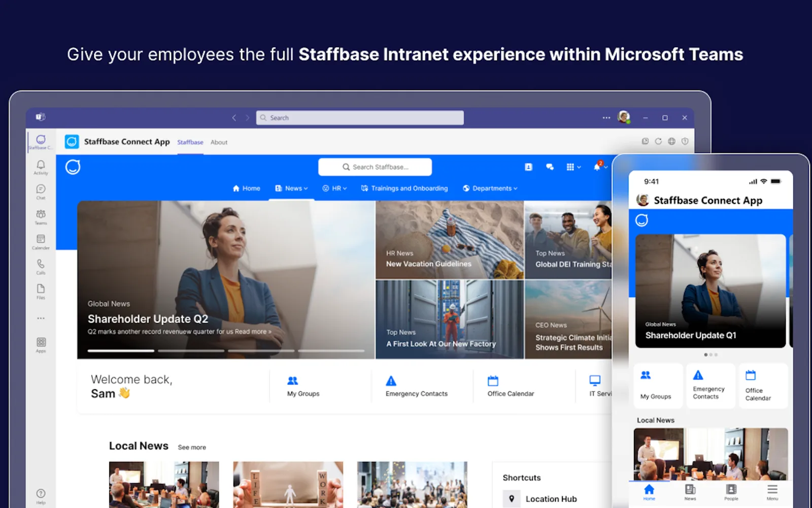
Task: Expand the Departments dropdown menu
Action: (x=490, y=188)
